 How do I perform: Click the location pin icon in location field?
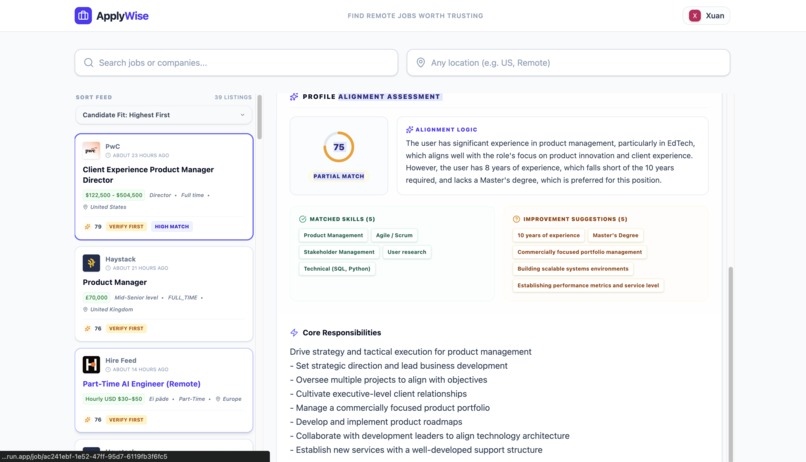420,63
